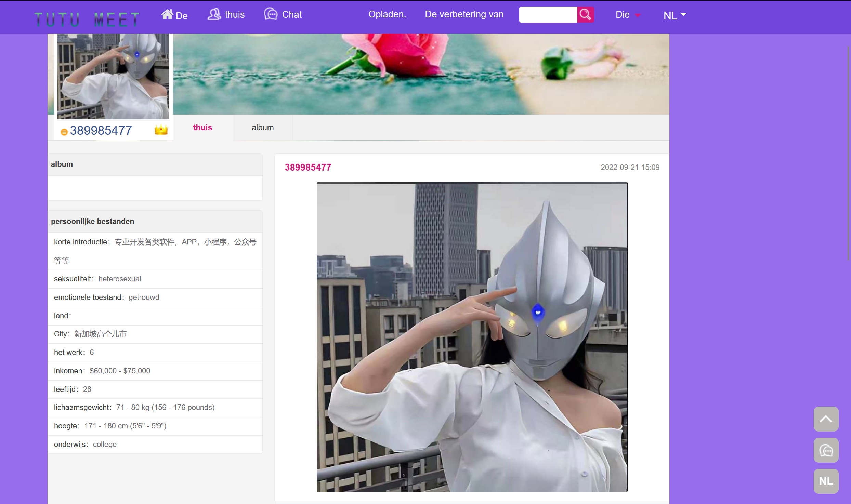Click the gold crown VIP badge

[161, 130]
